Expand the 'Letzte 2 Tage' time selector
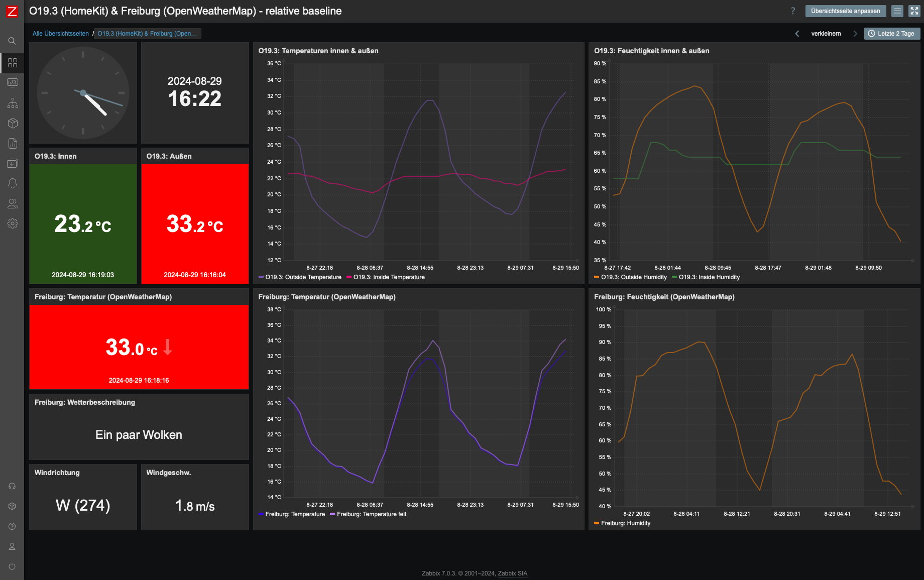The image size is (924, 580). pos(892,34)
